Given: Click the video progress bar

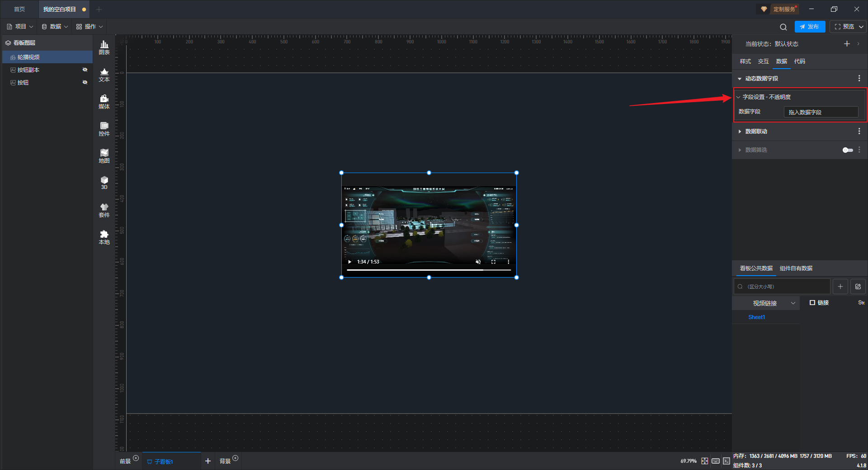Looking at the screenshot, I should point(429,270).
